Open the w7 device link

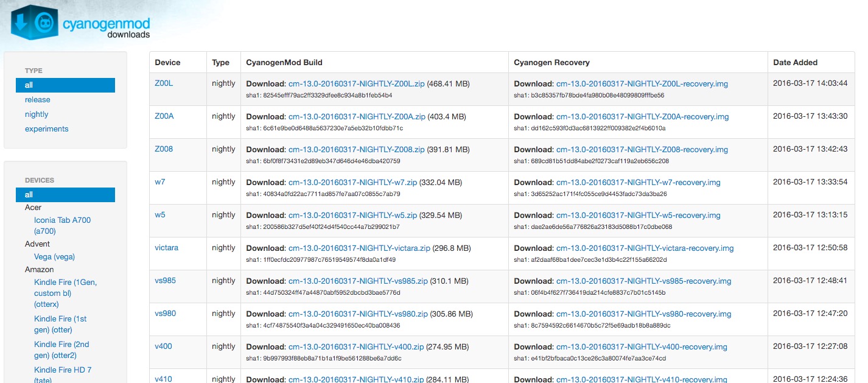pos(160,182)
